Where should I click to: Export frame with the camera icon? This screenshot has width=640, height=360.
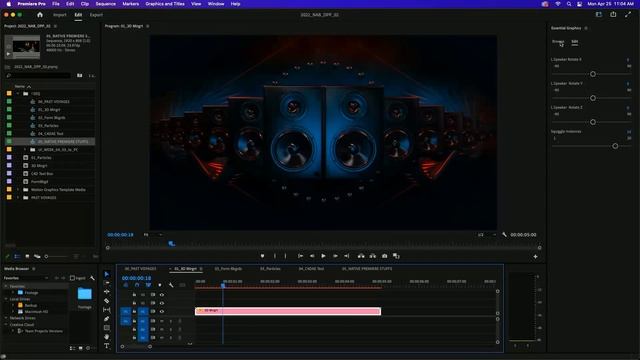[x=384, y=256]
